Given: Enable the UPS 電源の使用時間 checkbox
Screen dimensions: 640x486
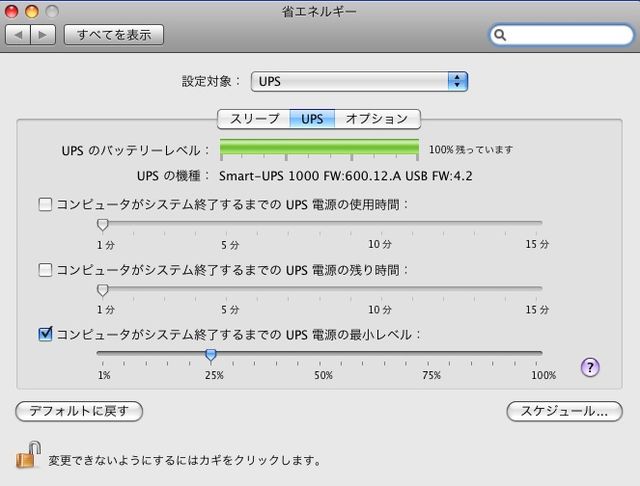Looking at the screenshot, I should click(x=45, y=204).
